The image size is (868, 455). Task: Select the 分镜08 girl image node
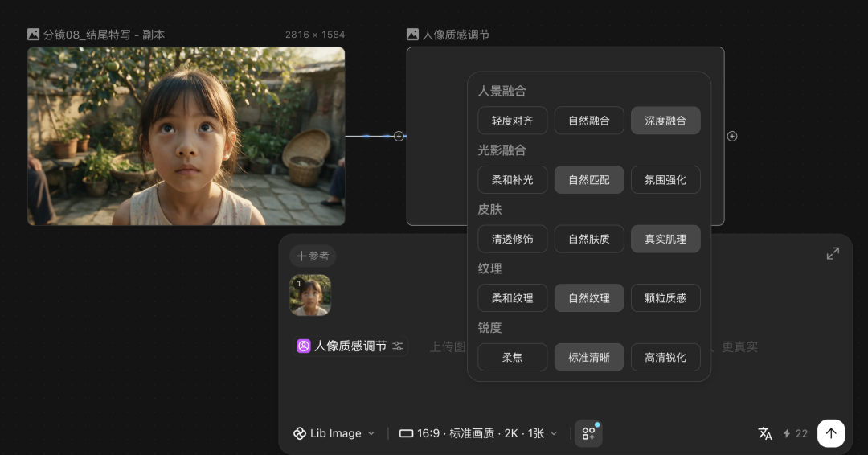tap(186, 136)
